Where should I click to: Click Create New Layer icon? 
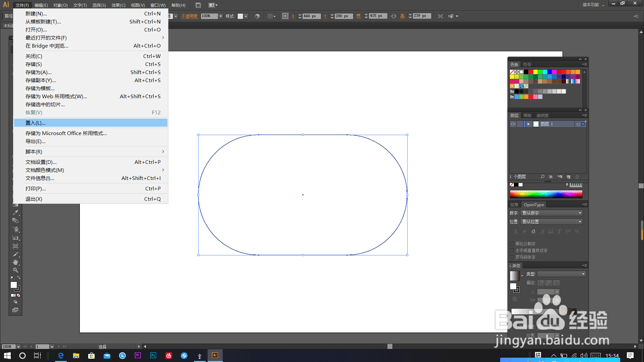coord(569,177)
